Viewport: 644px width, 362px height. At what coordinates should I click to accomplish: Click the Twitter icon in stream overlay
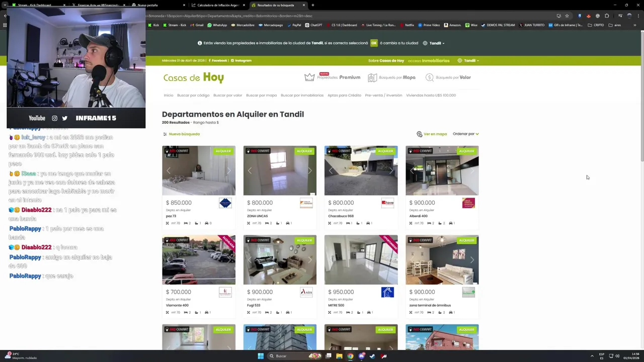(x=64, y=118)
